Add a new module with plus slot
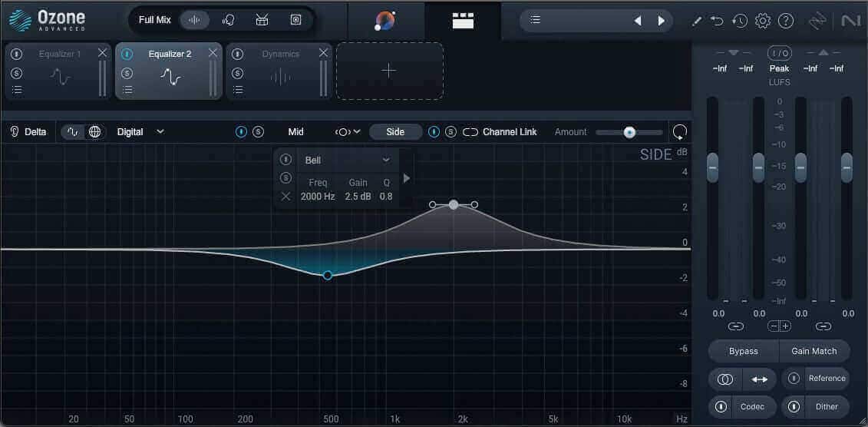The width and height of the screenshot is (868, 427). tap(390, 71)
